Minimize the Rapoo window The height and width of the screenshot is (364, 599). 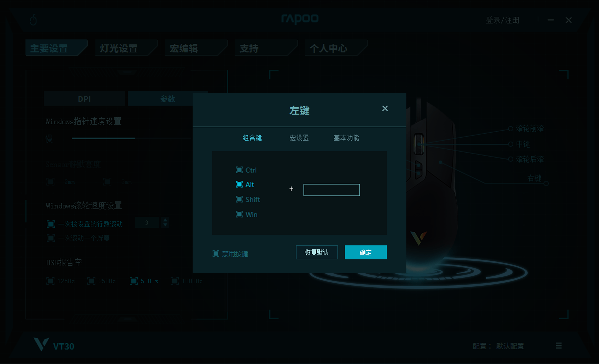click(551, 20)
